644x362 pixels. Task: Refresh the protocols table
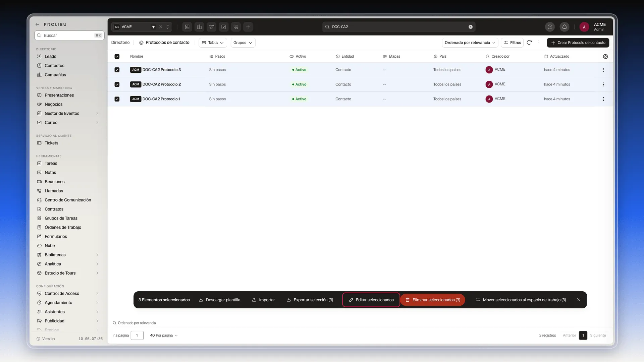tap(529, 43)
